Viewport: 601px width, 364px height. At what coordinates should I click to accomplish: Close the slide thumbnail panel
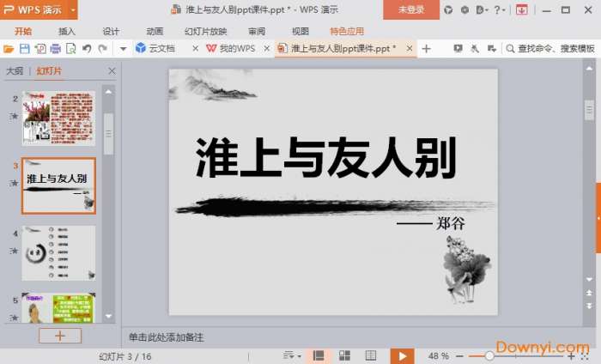112,71
